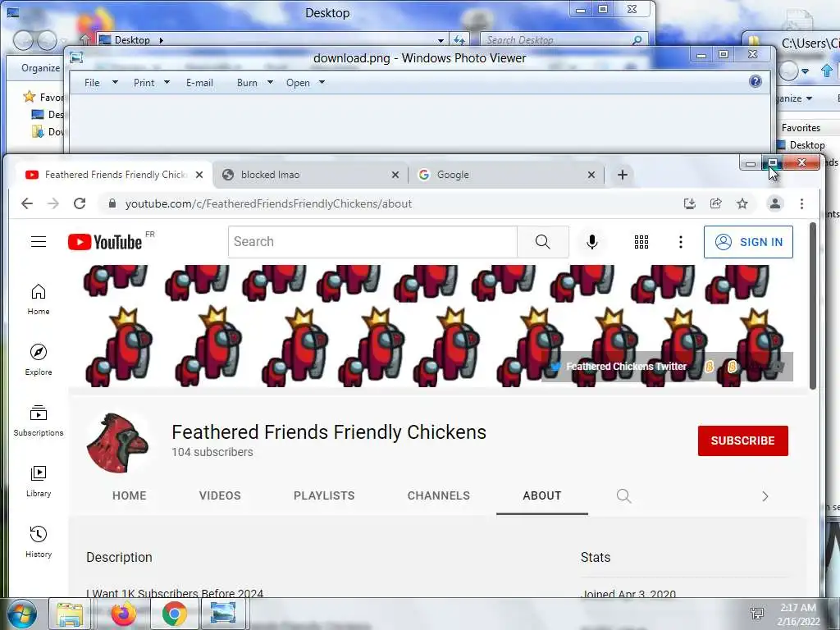Click in YouTube search box
Viewport: 840px width, 630px height.
(x=373, y=242)
